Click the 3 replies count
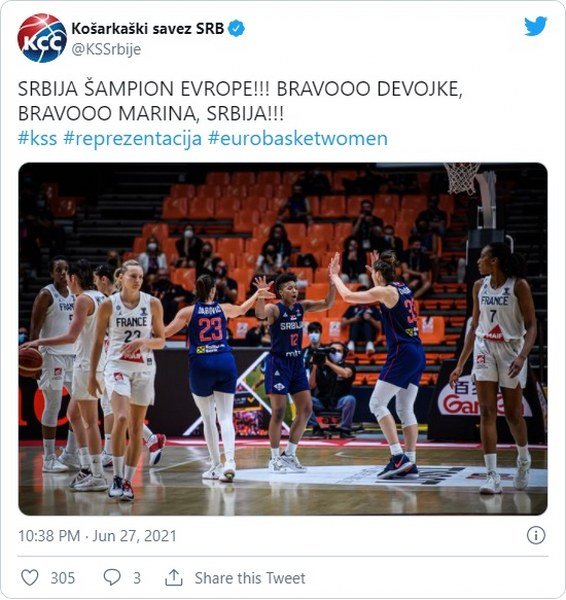 (x=137, y=578)
